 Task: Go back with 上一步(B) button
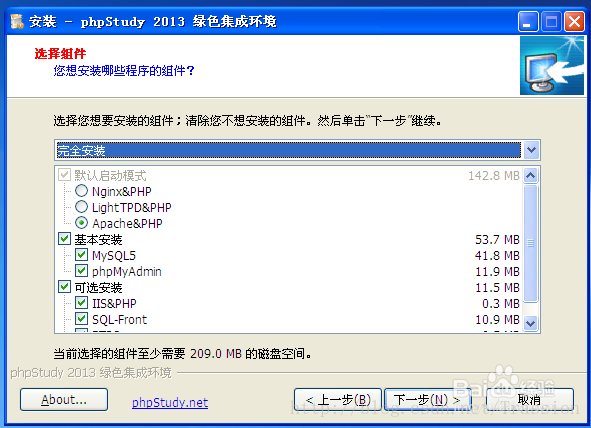[338, 400]
